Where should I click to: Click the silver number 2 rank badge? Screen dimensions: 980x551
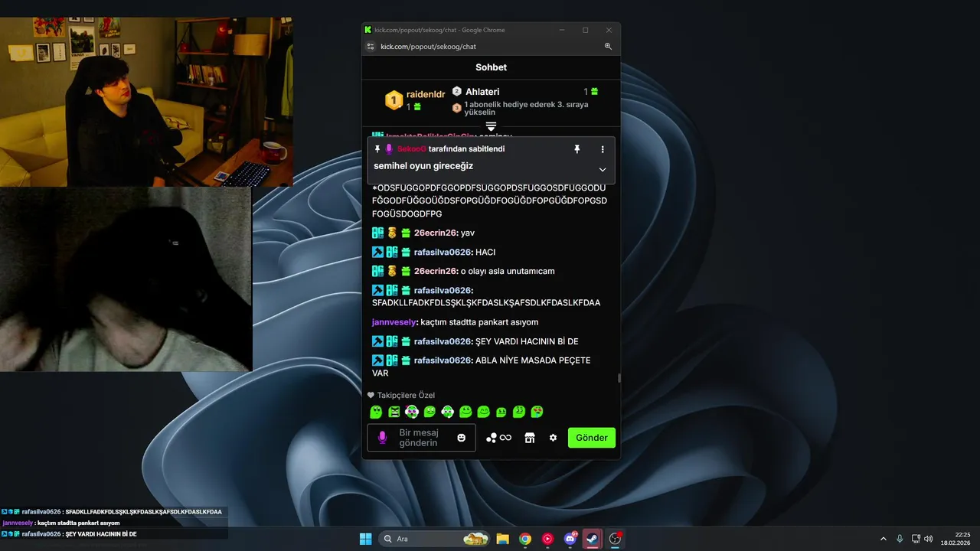pyautogui.click(x=457, y=91)
